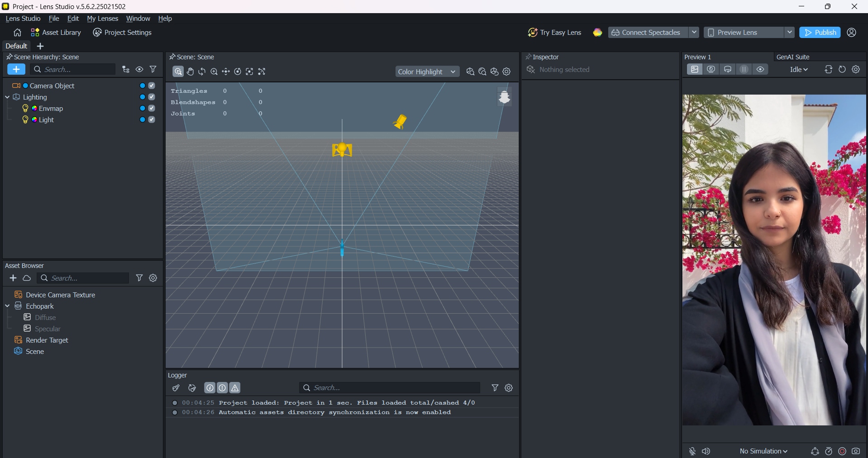Click the Envmap blue layer dot
The image size is (868, 458).
coord(142,108)
